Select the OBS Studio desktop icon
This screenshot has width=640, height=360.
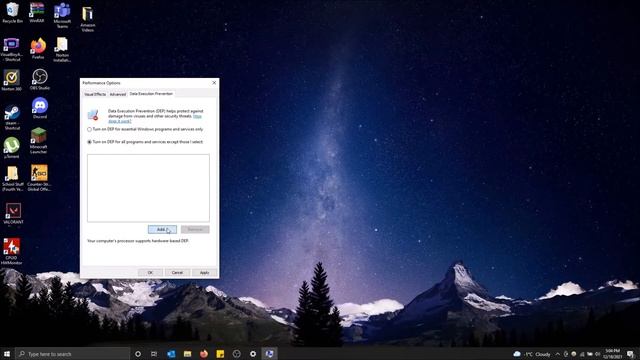(x=40, y=79)
